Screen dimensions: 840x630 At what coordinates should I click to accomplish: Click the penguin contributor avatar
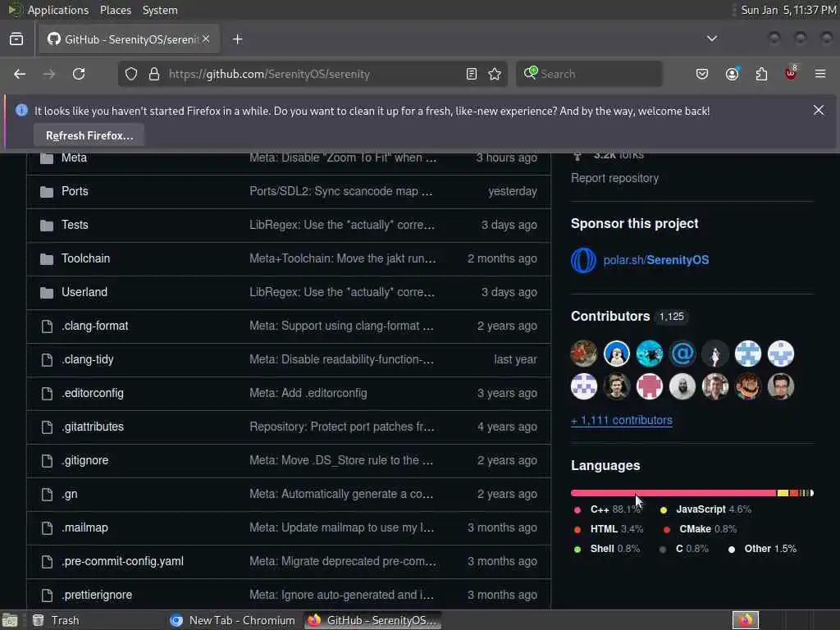pyautogui.click(x=617, y=354)
